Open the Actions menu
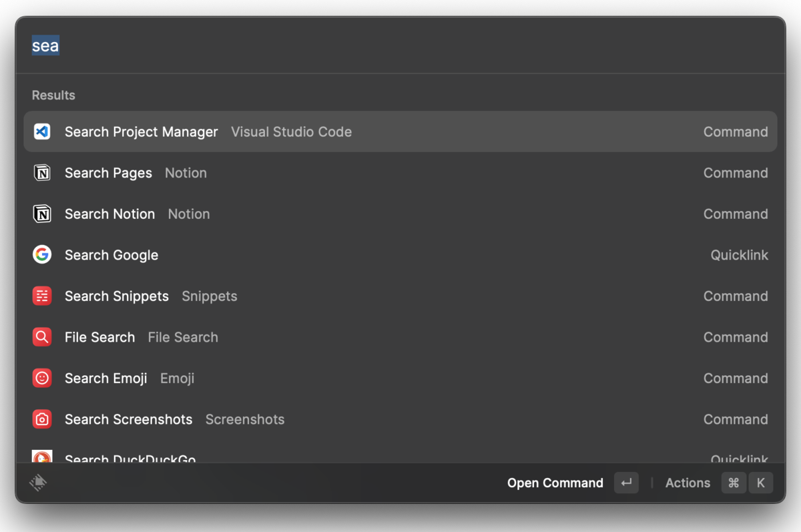Image resolution: width=801 pixels, height=532 pixels. pyautogui.click(x=688, y=483)
